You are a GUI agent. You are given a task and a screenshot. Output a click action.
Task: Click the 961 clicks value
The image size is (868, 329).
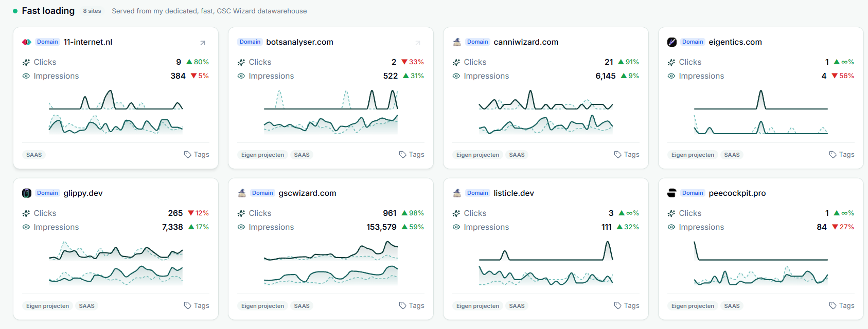[389, 213]
